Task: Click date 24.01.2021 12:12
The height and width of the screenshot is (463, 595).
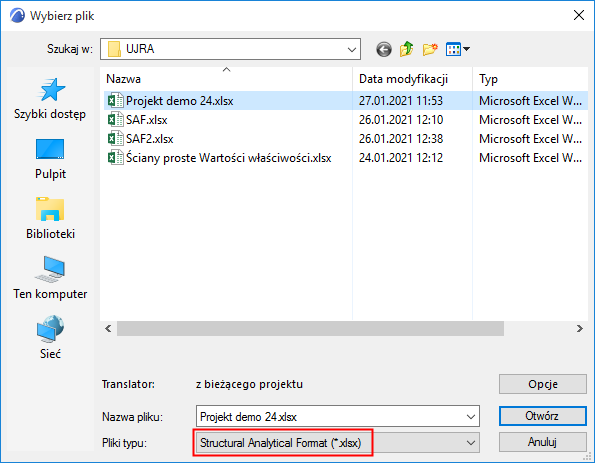Action: pyautogui.click(x=401, y=157)
